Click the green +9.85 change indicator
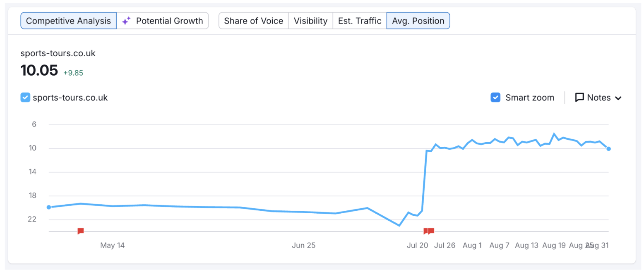Viewport: 644px width, 272px height. click(x=73, y=73)
